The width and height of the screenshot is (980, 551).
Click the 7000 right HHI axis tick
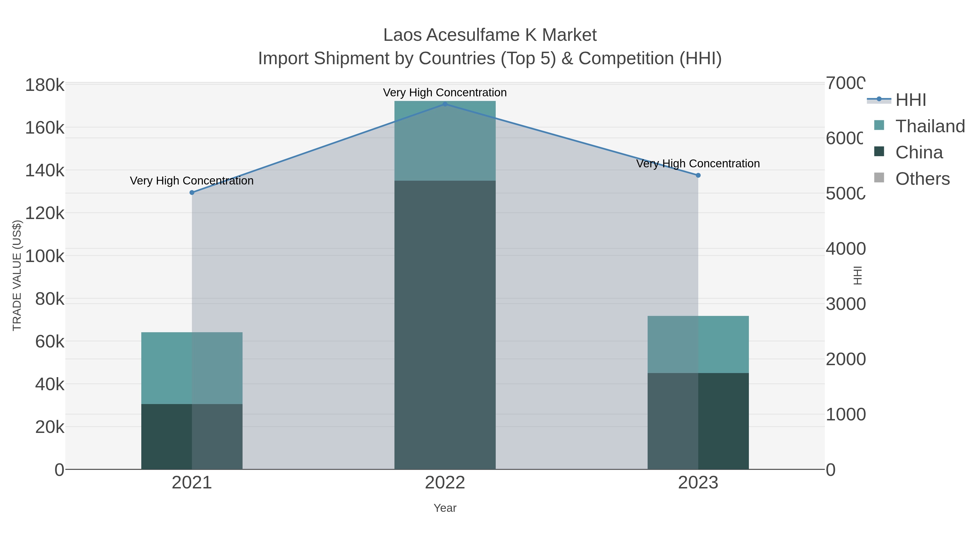coord(845,83)
